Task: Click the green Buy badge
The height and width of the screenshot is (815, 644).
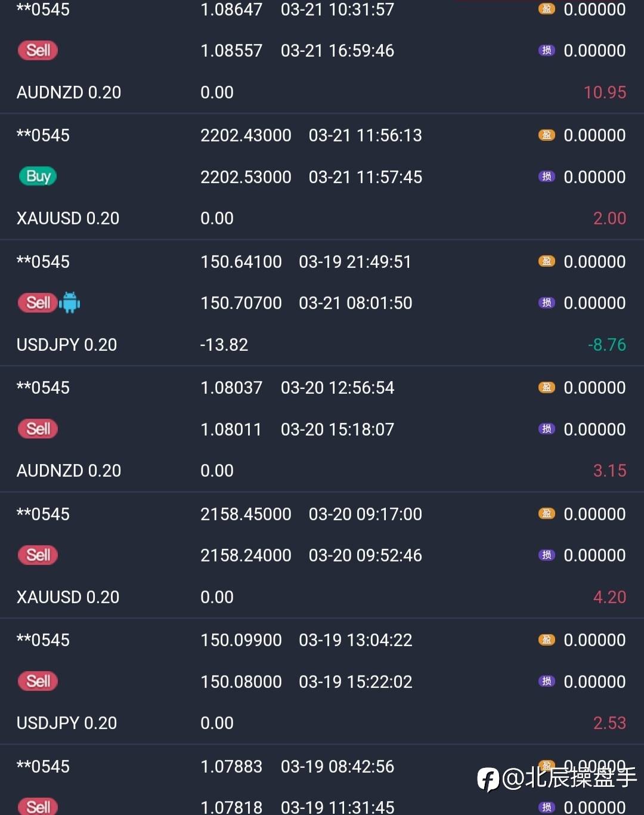Action: pyautogui.click(x=38, y=177)
